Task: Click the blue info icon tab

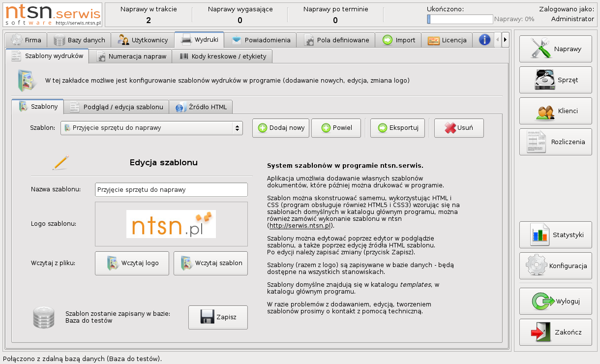Action: 484,40
